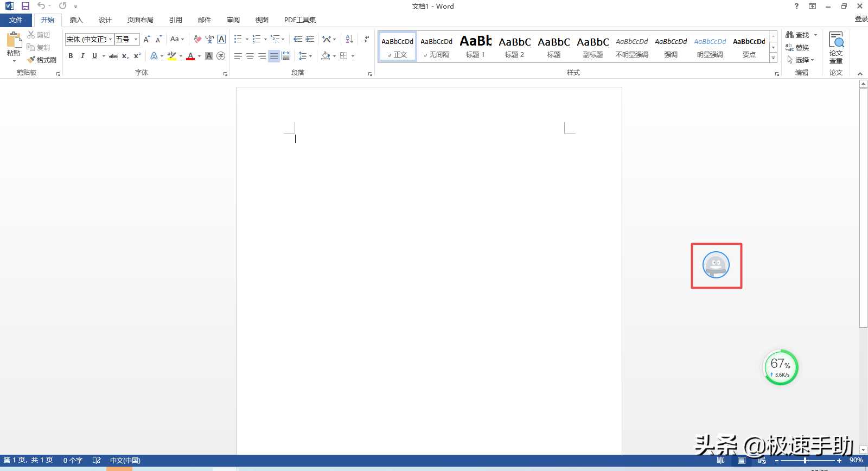Apply character border icon

point(221,39)
